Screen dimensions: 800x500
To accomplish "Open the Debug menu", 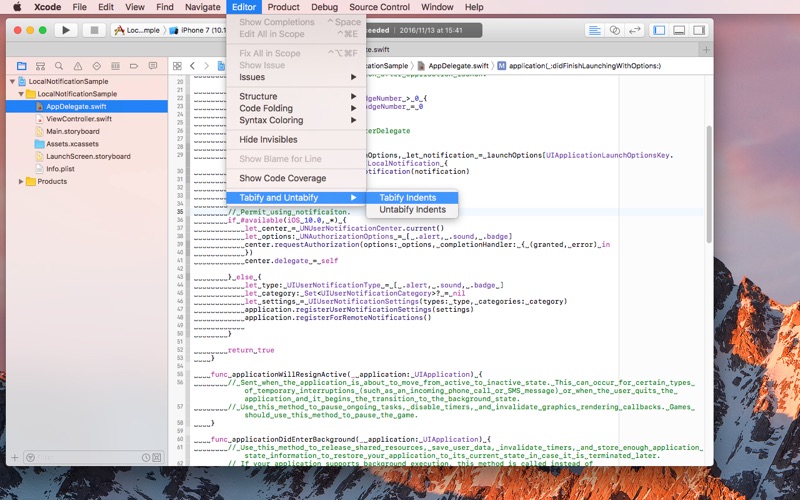I will coord(324,7).
